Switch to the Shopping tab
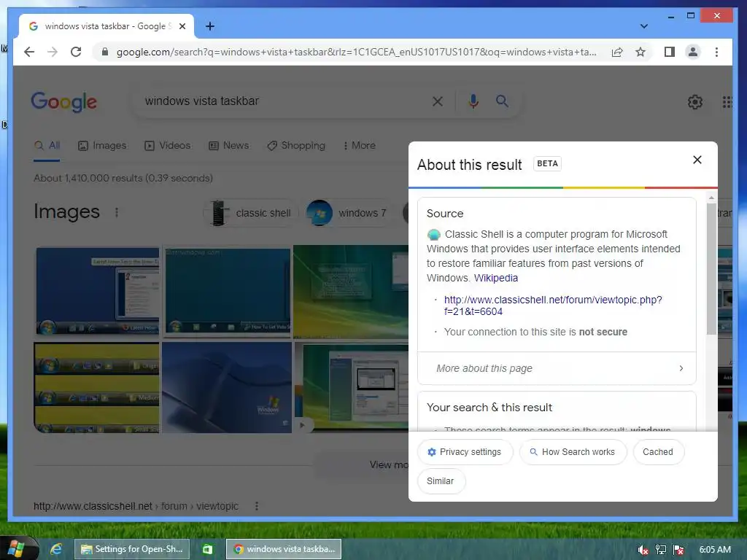Viewport: 747px width, 560px height. click(296, 146)
